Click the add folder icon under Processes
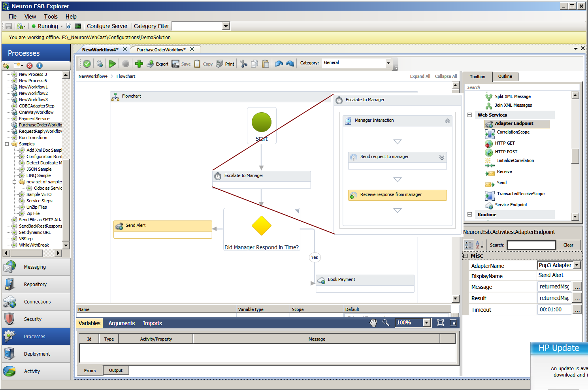The image size is (588, 390). pyautogui.click(x=6, y=66)
